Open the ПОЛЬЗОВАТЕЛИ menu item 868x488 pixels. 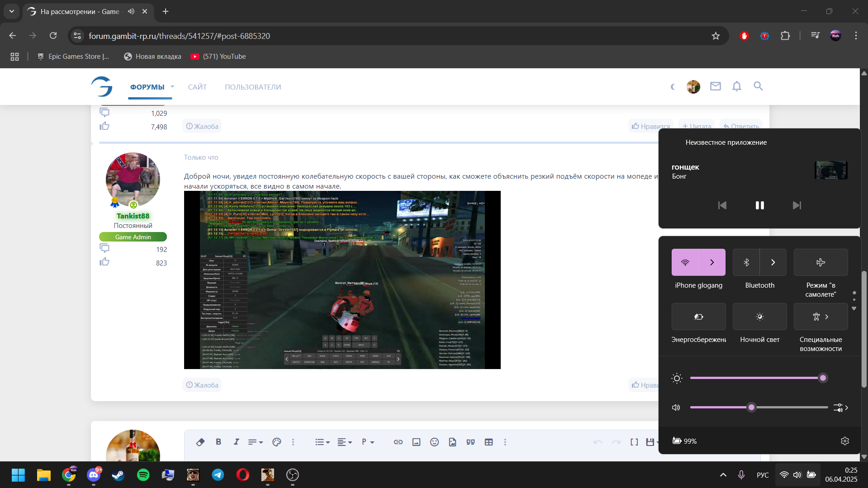pyautogui.click(x=253, y=87)
